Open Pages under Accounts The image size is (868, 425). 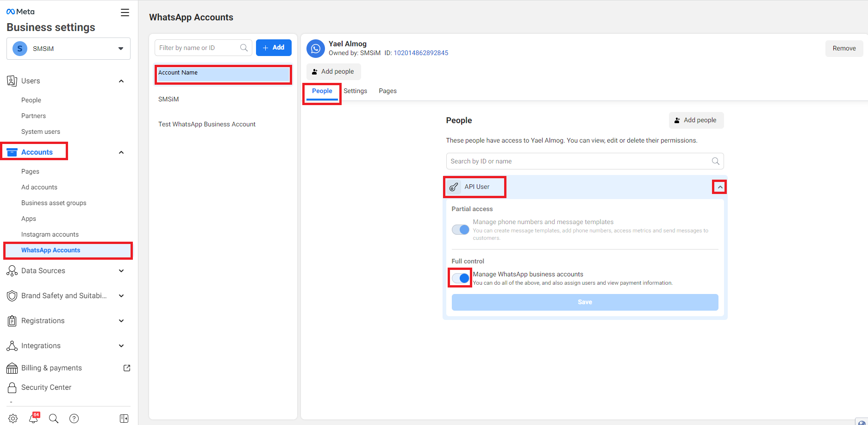(30, 171)
